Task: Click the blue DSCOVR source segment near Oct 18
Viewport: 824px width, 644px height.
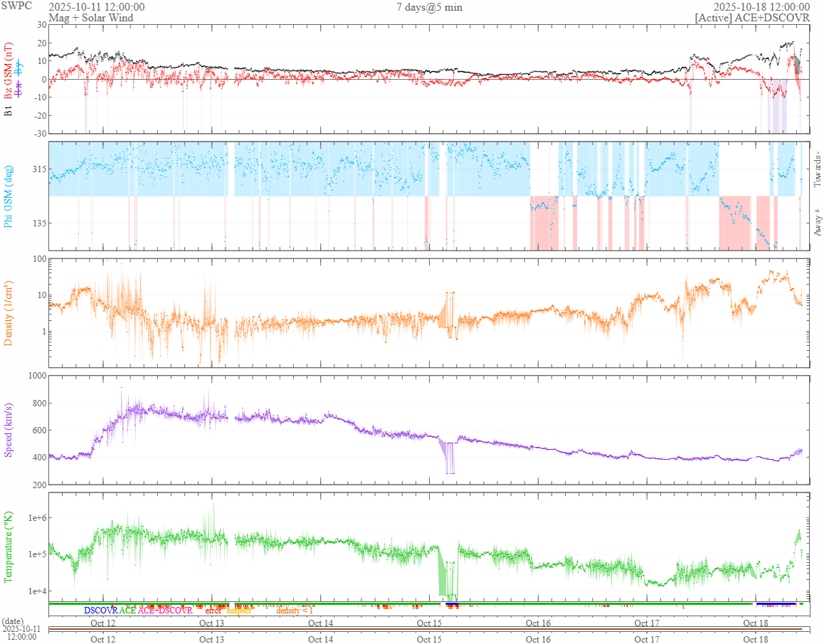Action: tap(776, 604)
